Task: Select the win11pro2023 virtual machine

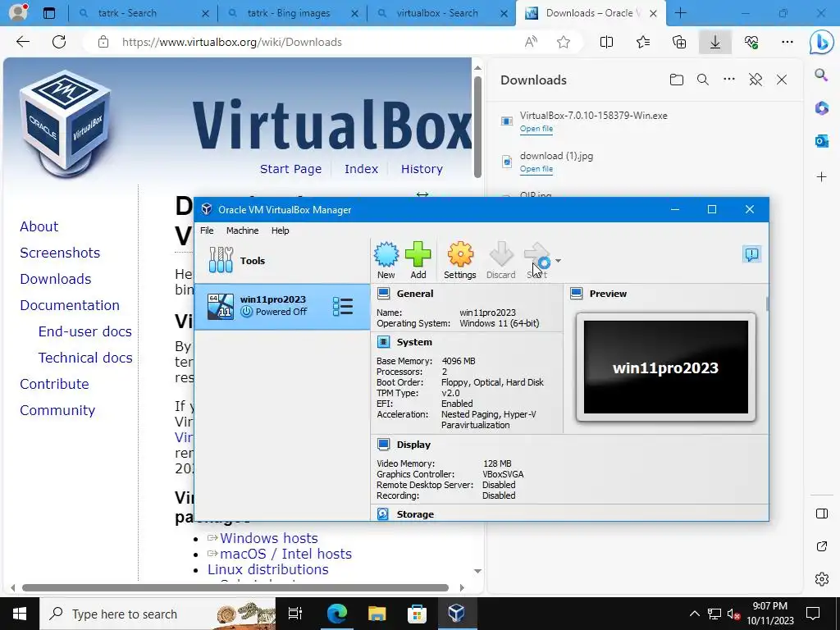Action: pyautogui.click(x=282, y=307)
